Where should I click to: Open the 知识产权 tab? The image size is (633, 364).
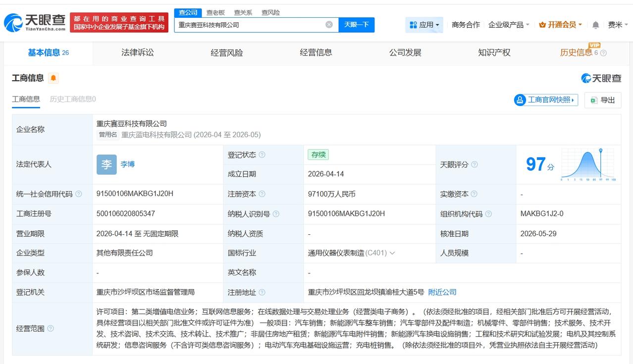pos(494,52)
